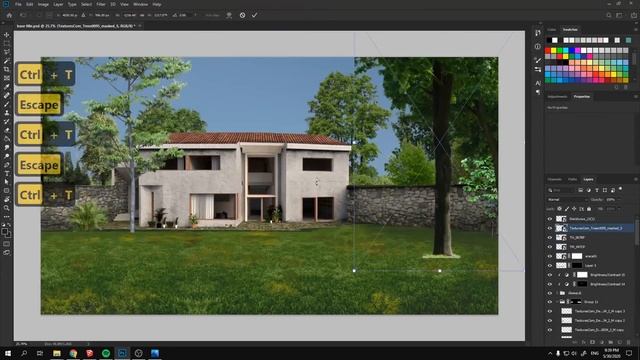The width and height of the screenshot is (640, 360).
Task: Open File Explorer from the taskbar
Action: tap(57, 353)
